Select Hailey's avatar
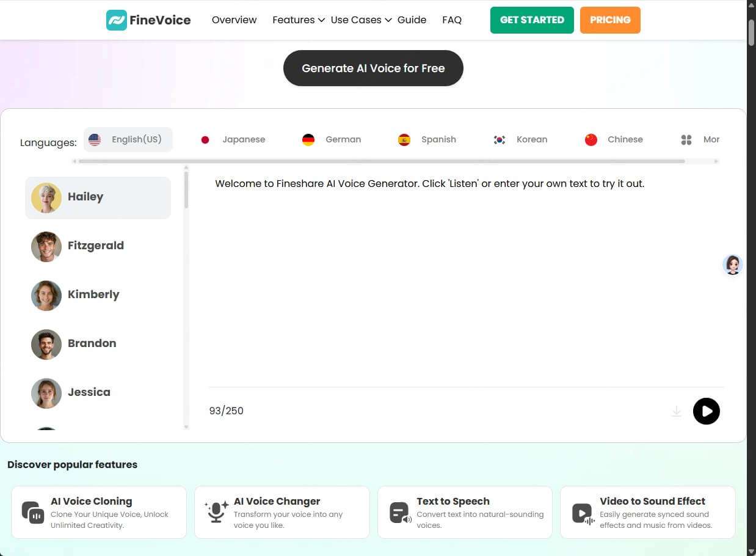 point(46,197)
